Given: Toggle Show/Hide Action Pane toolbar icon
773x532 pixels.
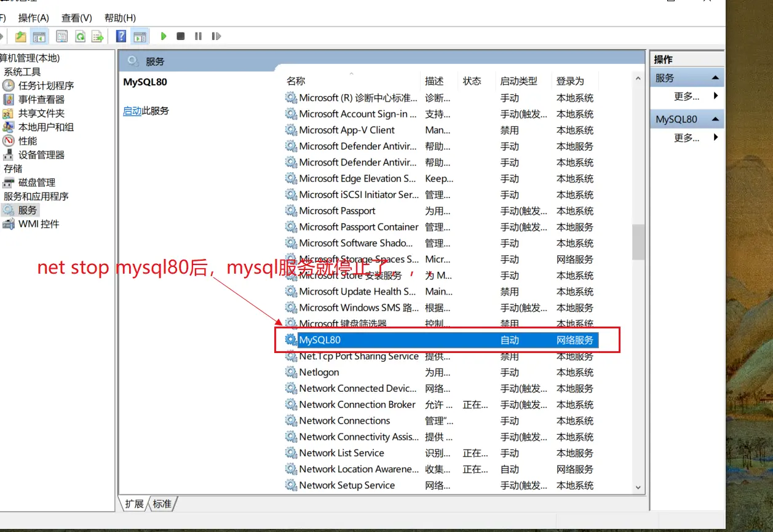Looking at the screenshot, I should (x=140, y=36).
